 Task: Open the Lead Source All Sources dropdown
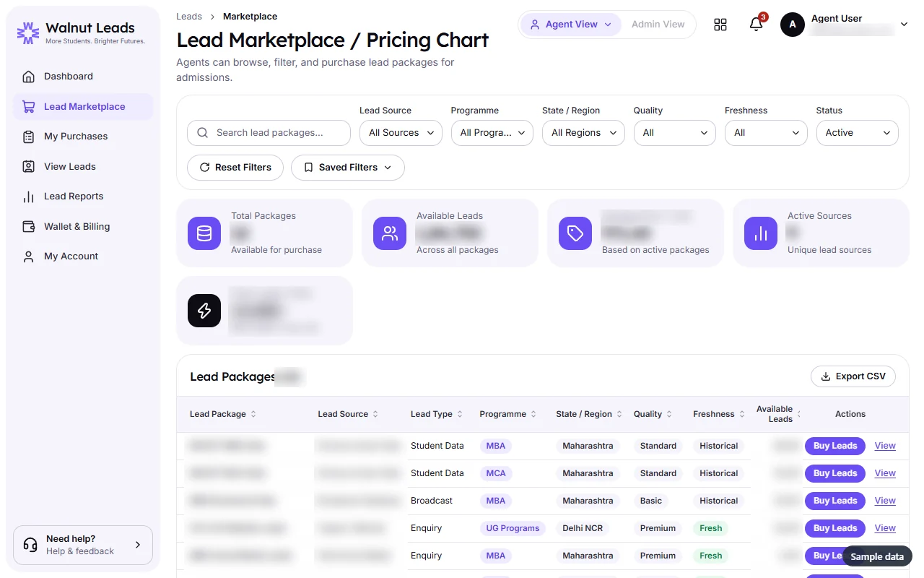pyautogui.click(x=401, y=133)
